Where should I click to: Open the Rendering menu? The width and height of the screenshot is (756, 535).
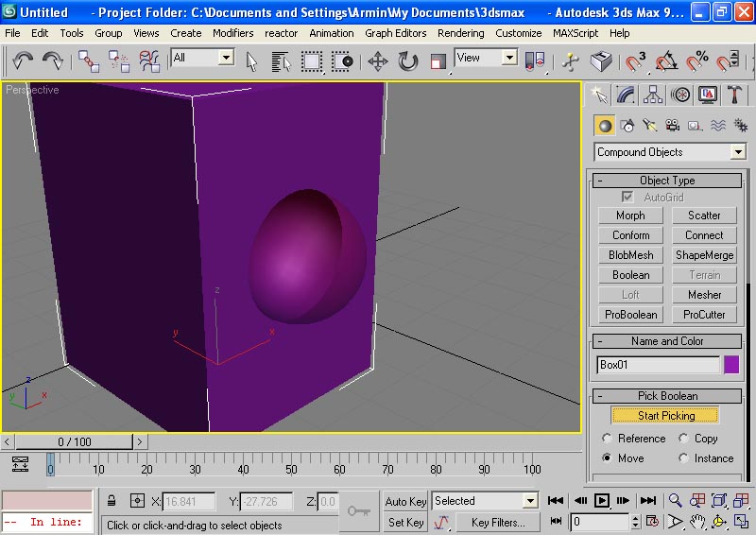(460, 32)
